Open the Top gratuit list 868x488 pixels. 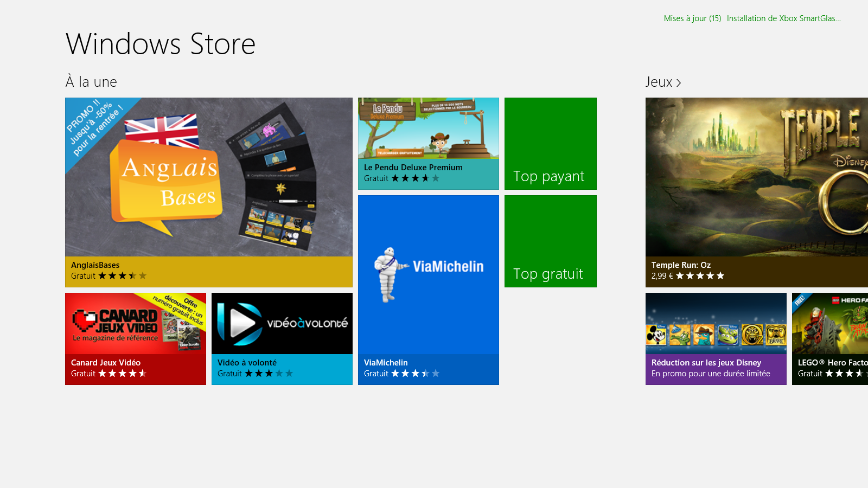[551, 241]
